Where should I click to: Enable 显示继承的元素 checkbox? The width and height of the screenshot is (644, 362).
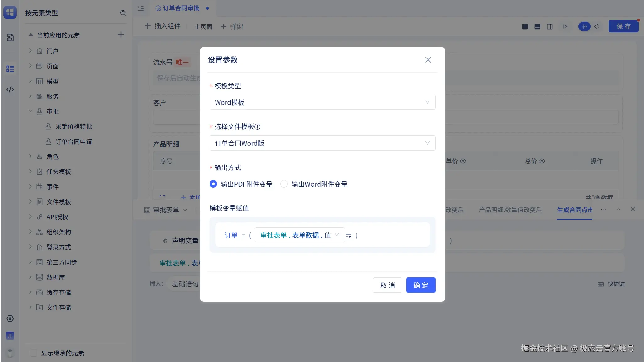coord(34,353)
